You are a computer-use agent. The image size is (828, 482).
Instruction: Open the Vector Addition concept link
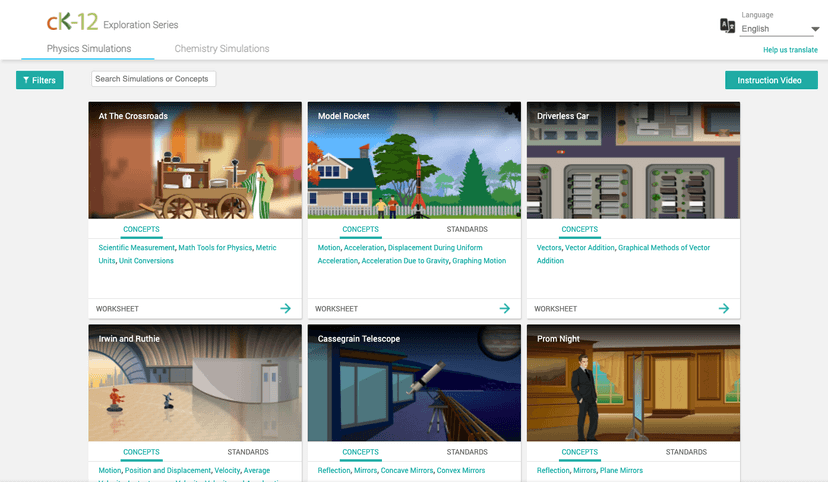pos(589,247)
